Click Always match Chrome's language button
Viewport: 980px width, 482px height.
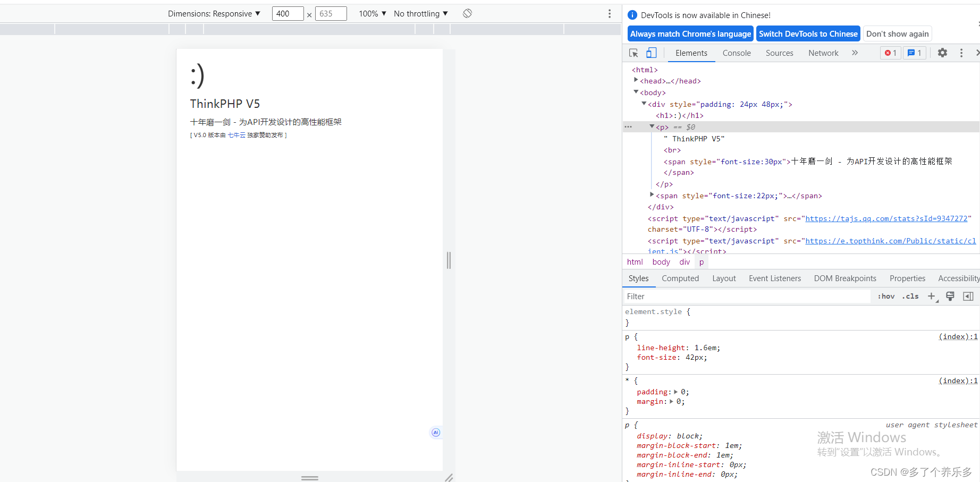pyautogui.click(x=690, y=33)
